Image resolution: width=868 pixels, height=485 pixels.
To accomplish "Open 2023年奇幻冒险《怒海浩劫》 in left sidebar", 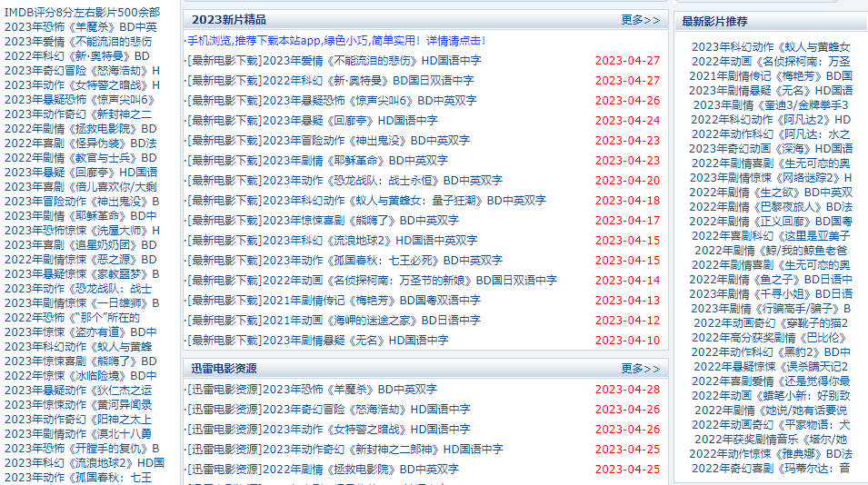I will point(82,71).
